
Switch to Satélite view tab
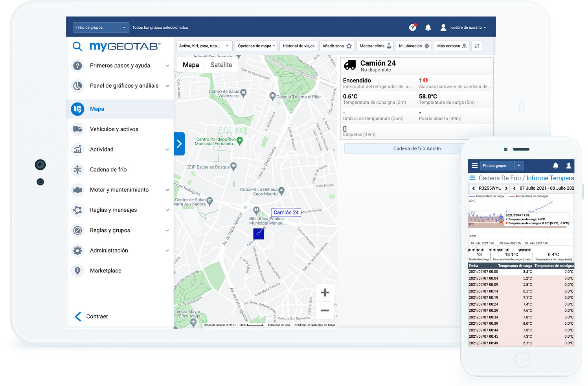coord(221,65)
